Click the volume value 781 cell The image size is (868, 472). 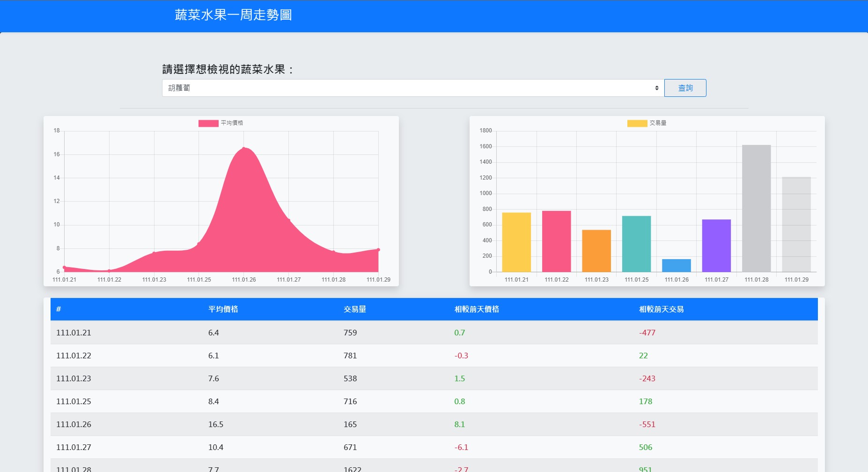[x=350, y=356]
